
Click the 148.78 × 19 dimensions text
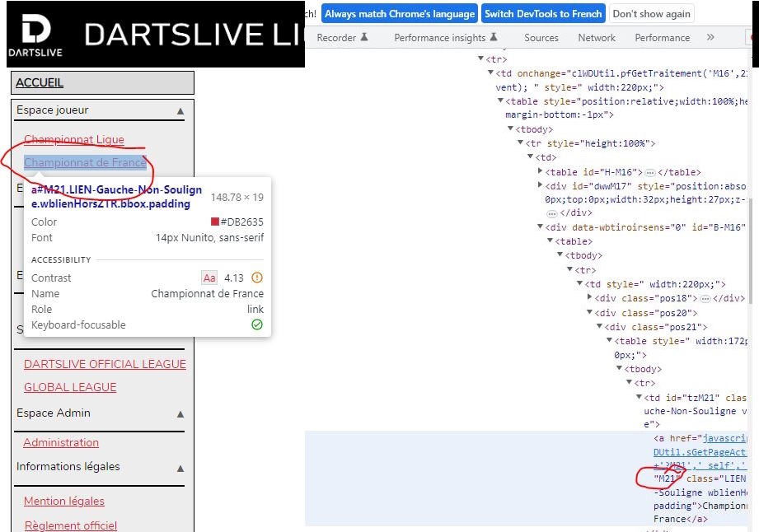pyautogui.click(x=237, y=198)
